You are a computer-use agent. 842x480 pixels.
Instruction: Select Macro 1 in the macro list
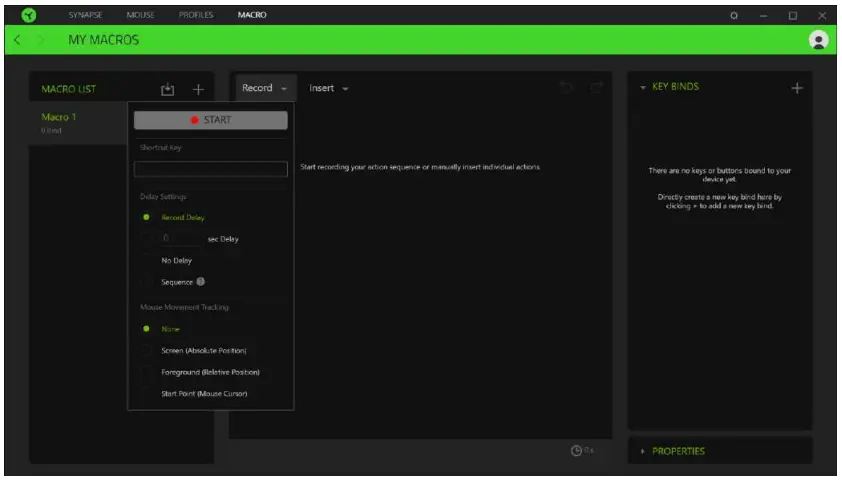click(78, 123)
